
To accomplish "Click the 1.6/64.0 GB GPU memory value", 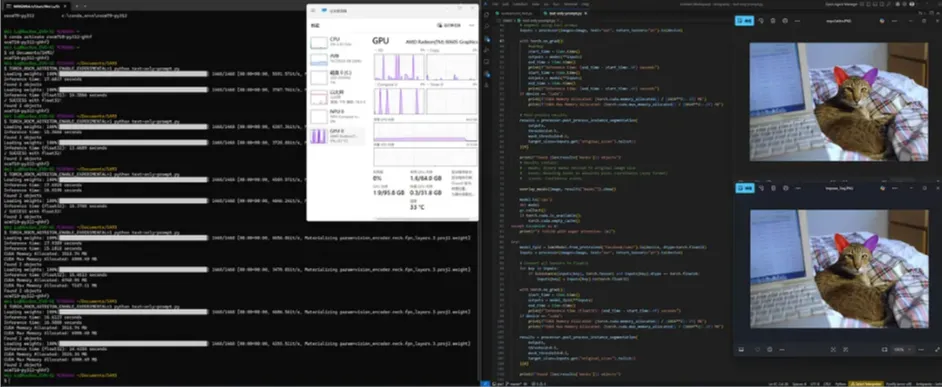I will [427, 178].
